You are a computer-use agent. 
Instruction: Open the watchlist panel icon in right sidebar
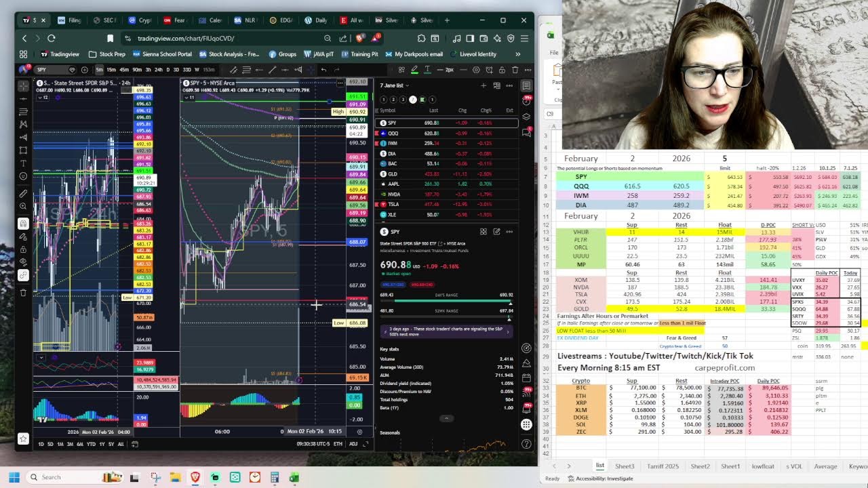526,85
